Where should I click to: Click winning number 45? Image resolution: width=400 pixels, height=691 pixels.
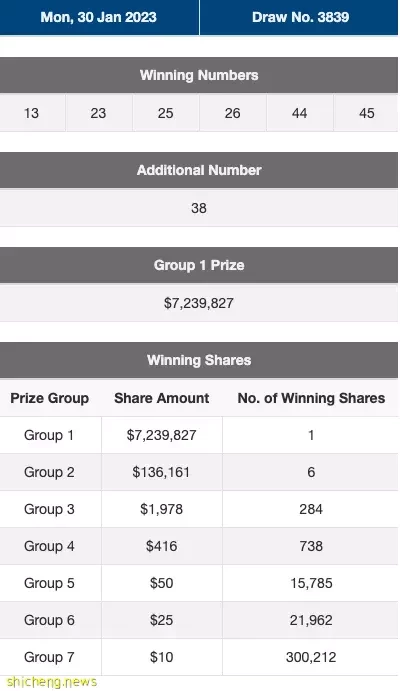pos(367,113)
